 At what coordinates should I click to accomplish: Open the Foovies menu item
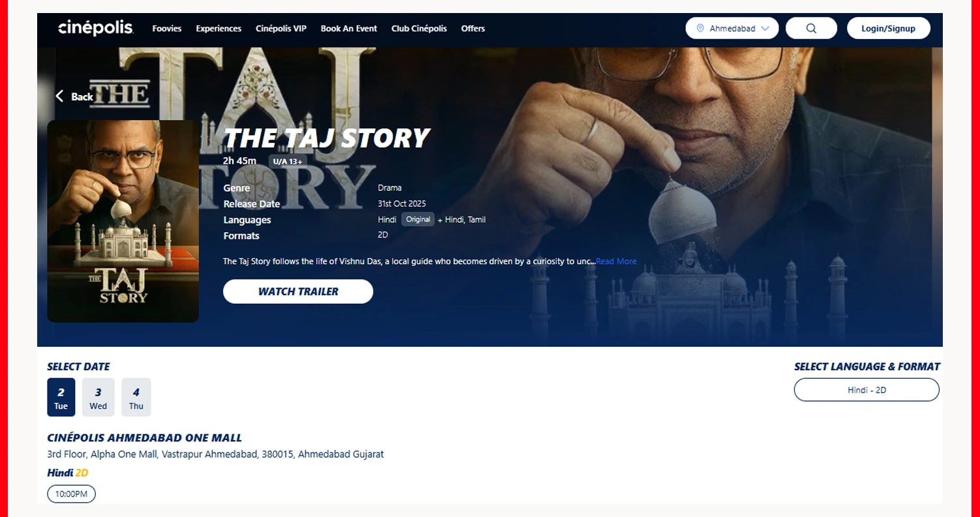coord(167,29)
